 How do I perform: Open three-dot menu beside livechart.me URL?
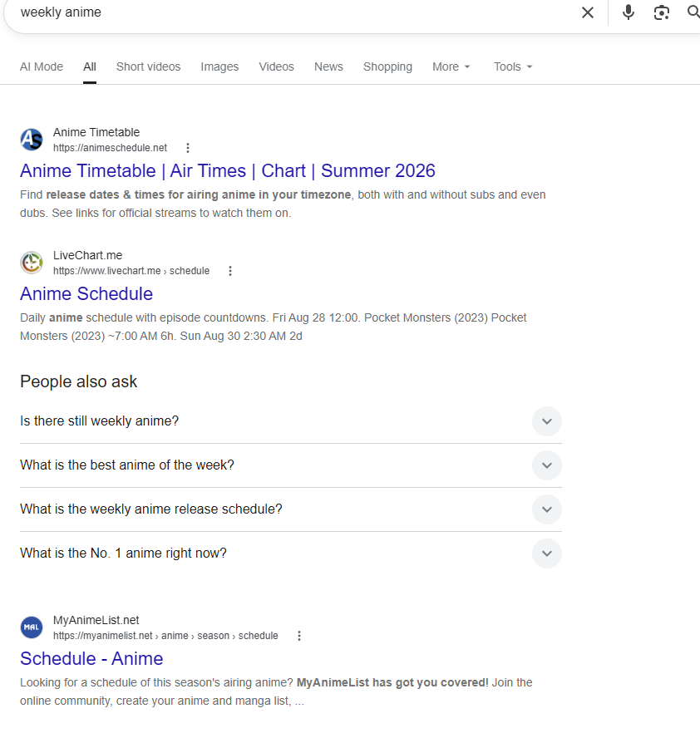(230, 271)
